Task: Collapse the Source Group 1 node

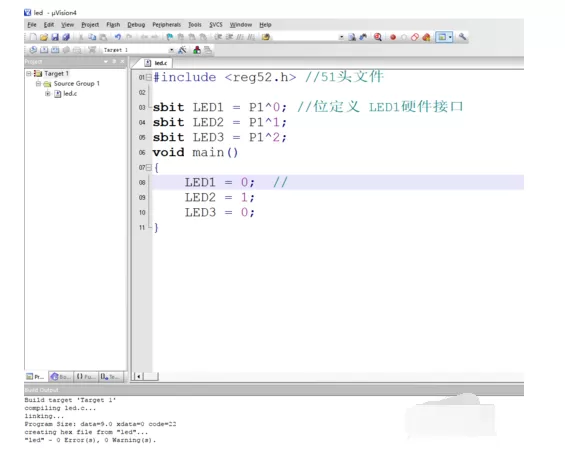Action: (38, 84)
